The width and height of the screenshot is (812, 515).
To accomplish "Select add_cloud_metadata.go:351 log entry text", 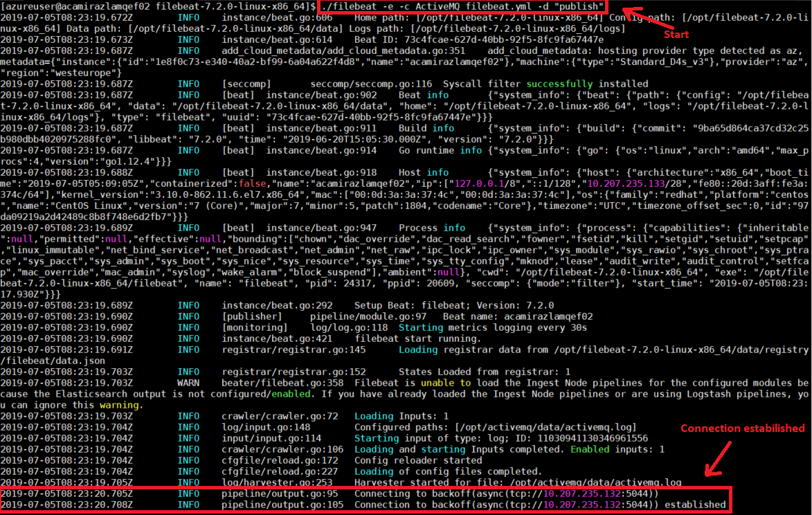I will tap(343, 51).
